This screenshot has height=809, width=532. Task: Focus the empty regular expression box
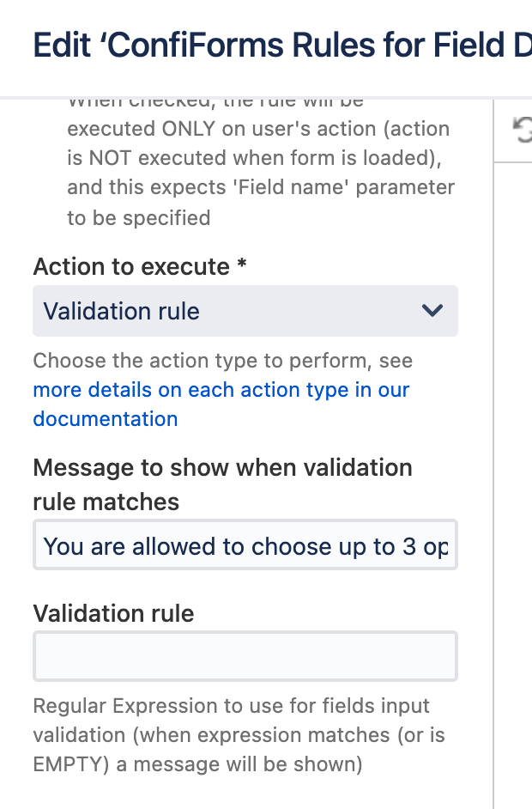(x=245, y=655)
